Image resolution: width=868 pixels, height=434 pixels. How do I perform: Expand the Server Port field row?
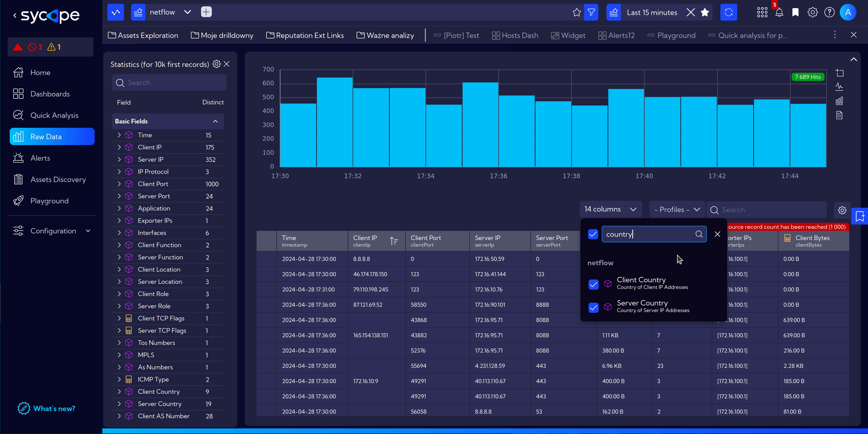pos(119,196)
